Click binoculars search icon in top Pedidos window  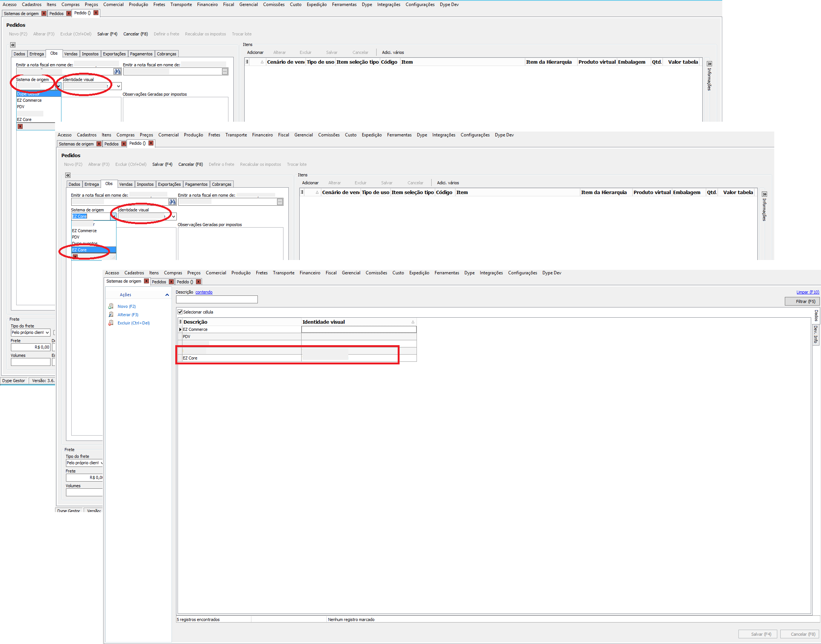tap(117, 71)
